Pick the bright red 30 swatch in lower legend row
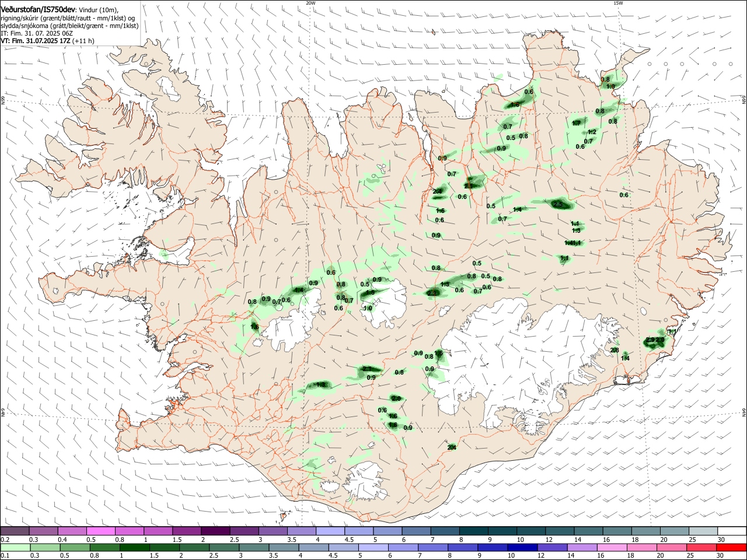Screen dimensions: 747x560 pyautogui.click(x=731, y=548)
